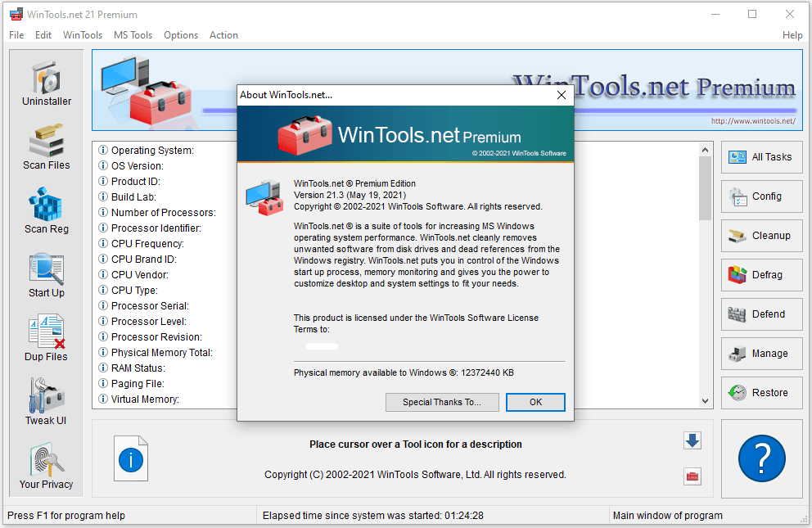Select the Operating System info row
The width and height of the screenshot is (812, 528).
pyautogui.click(x=153, y=151)
